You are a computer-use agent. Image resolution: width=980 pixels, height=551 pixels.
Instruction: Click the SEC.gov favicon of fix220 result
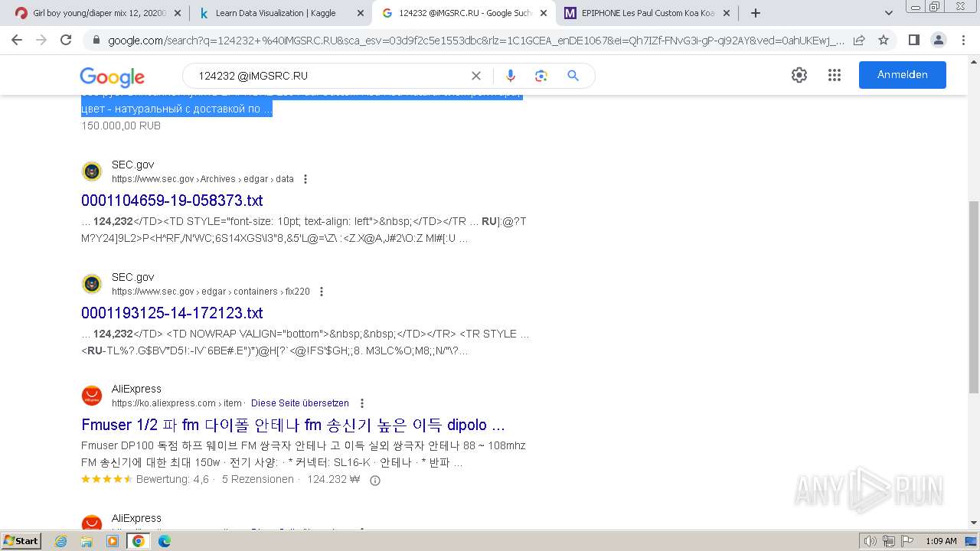click(x=92, y=284)
